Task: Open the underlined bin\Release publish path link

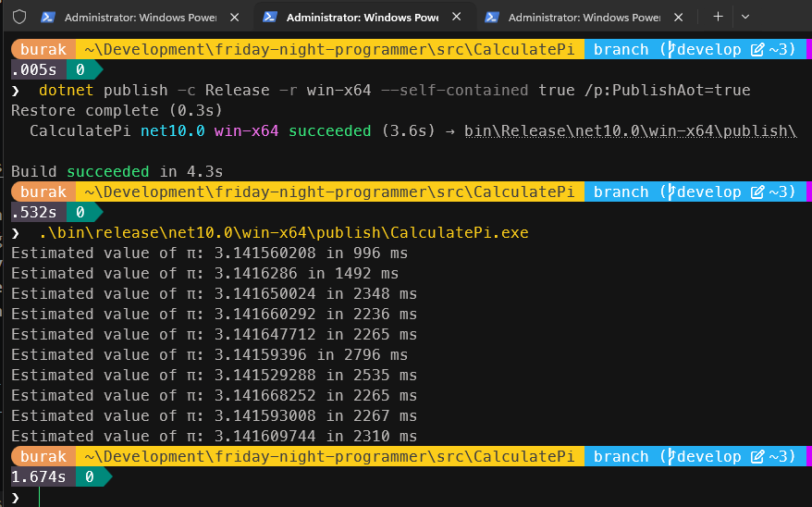Action: (630, 130)
